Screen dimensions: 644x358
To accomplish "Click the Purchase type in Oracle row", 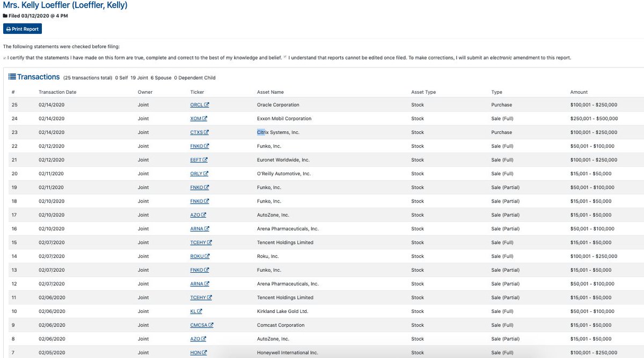I will click(502, 105).
